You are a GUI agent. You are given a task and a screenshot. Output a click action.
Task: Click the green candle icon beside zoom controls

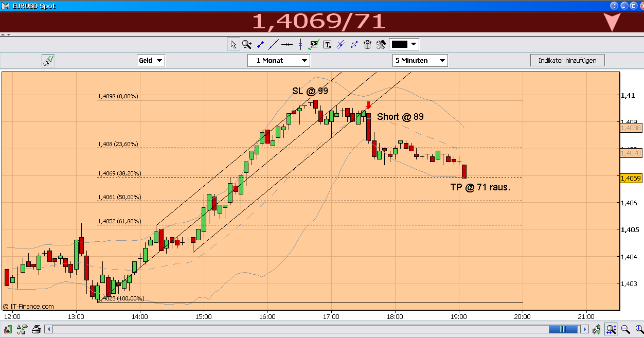point(597,329)
